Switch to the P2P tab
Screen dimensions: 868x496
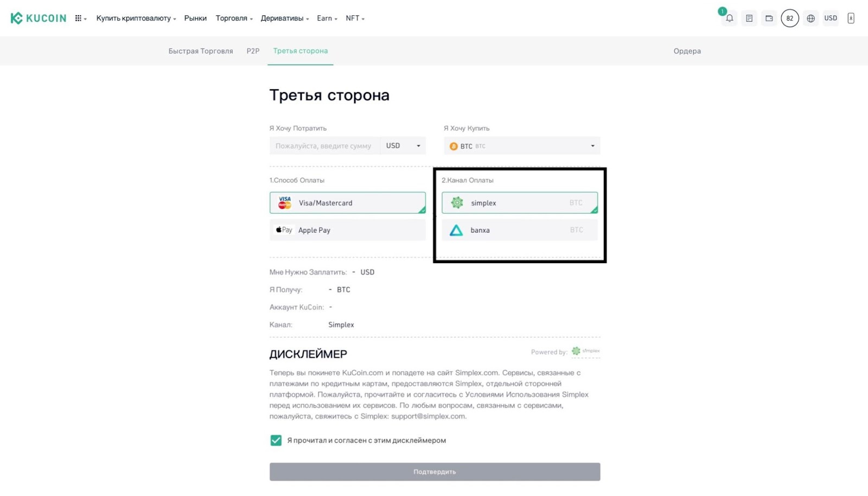pyautogui.click(x=252, y=50)
